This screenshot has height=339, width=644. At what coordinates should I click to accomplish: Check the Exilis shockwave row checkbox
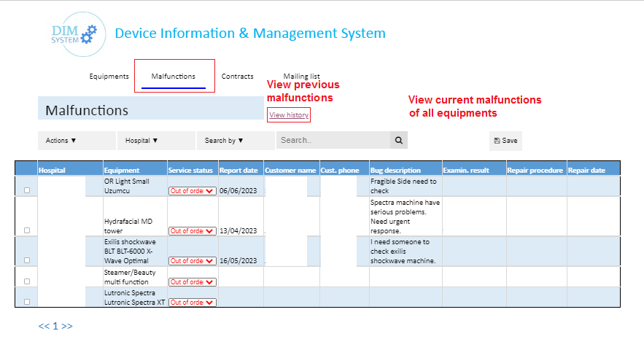pyautogui.click(x=27, y=260)
